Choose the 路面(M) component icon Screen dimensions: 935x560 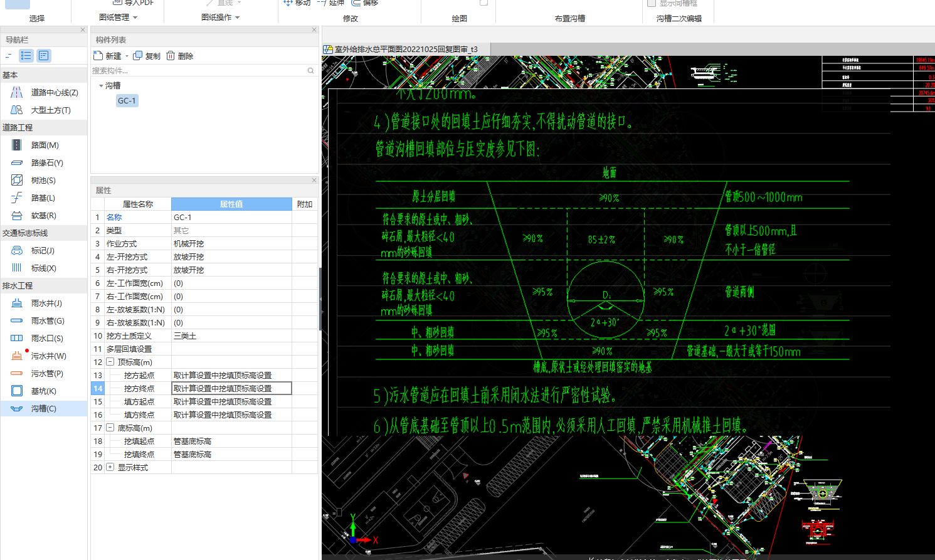[x=17, y=145]
